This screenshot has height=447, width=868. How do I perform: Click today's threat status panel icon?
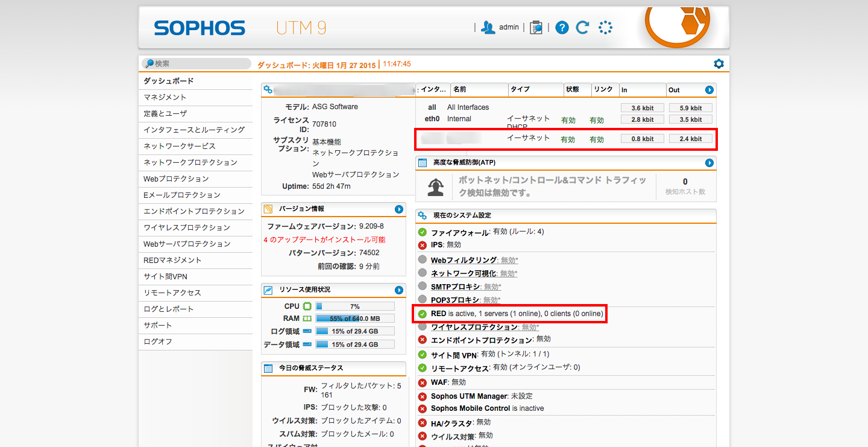(x=268, y=368)
